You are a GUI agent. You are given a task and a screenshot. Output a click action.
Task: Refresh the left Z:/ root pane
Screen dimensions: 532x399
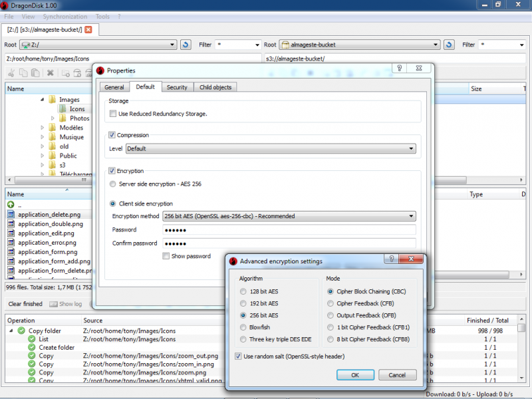click(x=186, y=45)
